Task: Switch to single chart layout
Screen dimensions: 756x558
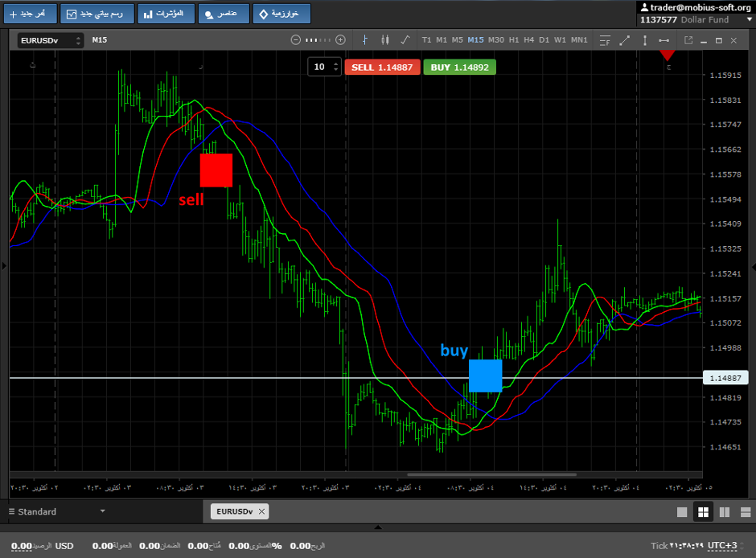Action: [682, 511]
